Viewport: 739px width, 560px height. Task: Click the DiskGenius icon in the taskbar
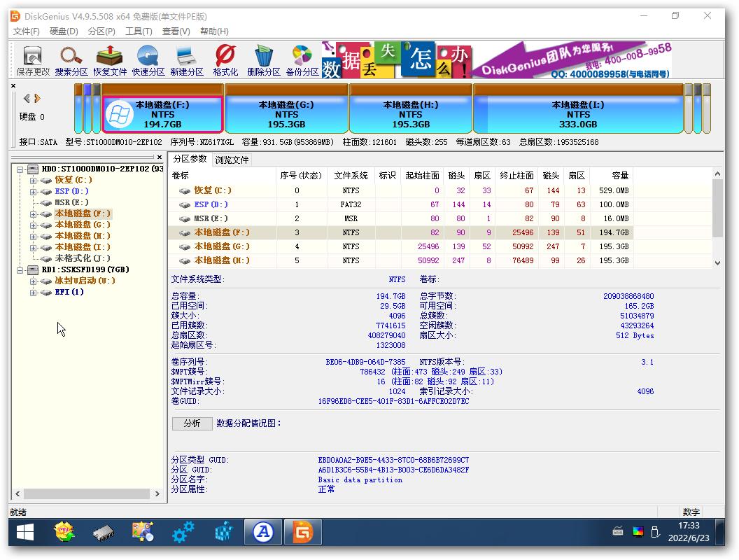(302, 531)
